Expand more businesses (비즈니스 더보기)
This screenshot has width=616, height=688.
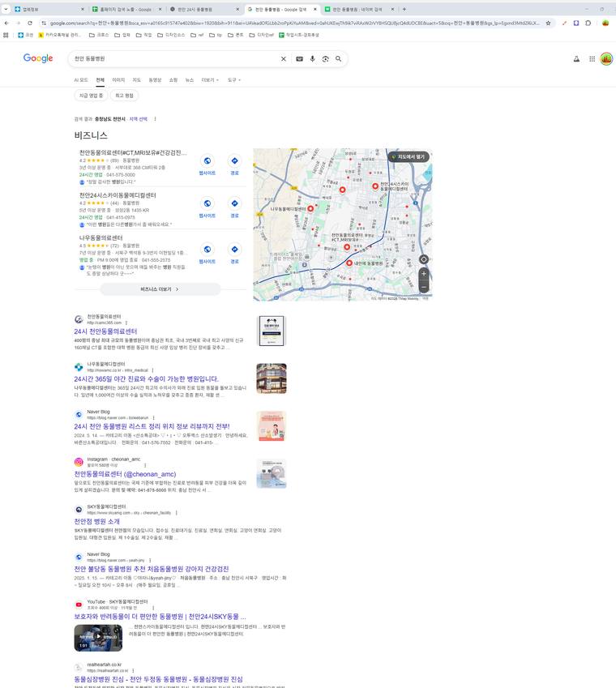tap(160, 289)
